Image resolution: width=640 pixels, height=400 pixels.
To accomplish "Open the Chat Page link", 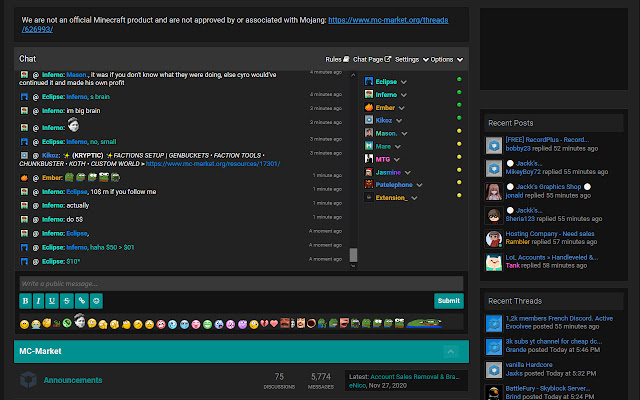I will click(368, 60).
